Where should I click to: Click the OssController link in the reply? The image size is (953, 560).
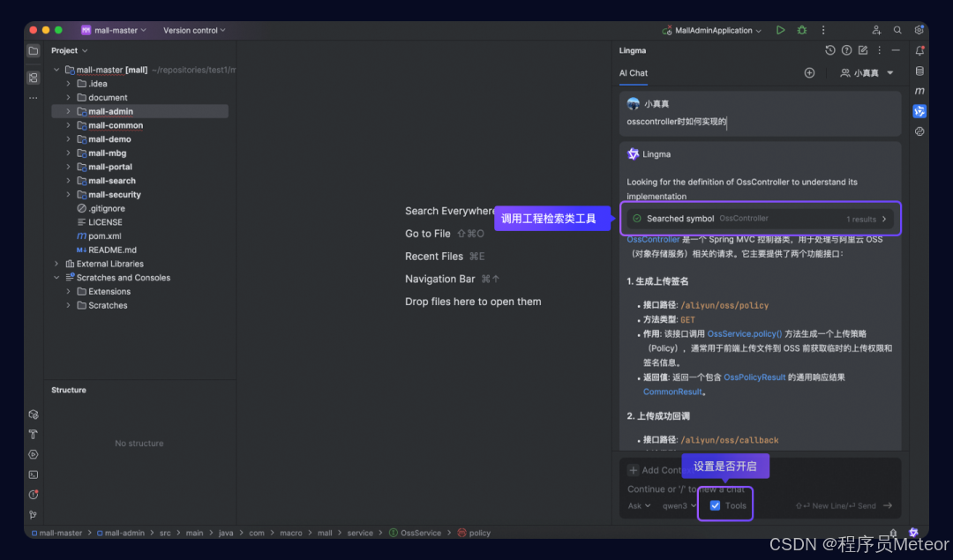coord(653,239)
